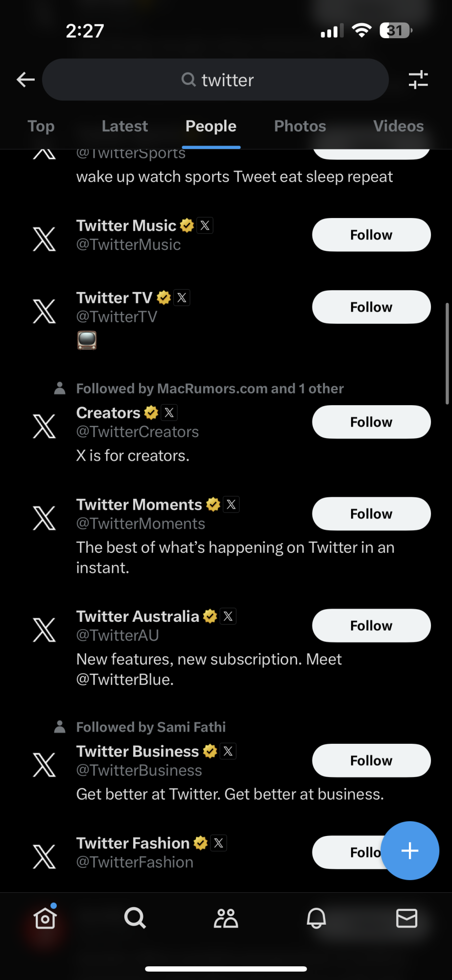The width and height of the screenshot is (452, 980).
Task: Follow Twitter Moments
Action: coord(371,514)
